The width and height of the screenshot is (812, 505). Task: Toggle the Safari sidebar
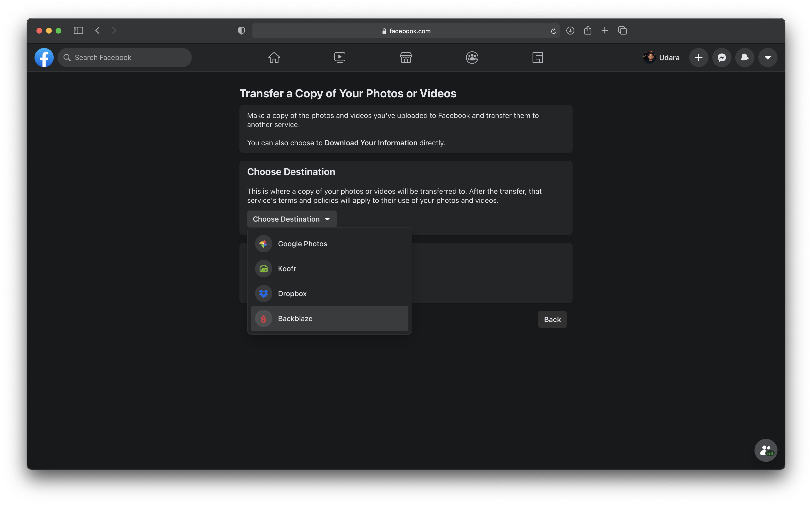point(78,31)
